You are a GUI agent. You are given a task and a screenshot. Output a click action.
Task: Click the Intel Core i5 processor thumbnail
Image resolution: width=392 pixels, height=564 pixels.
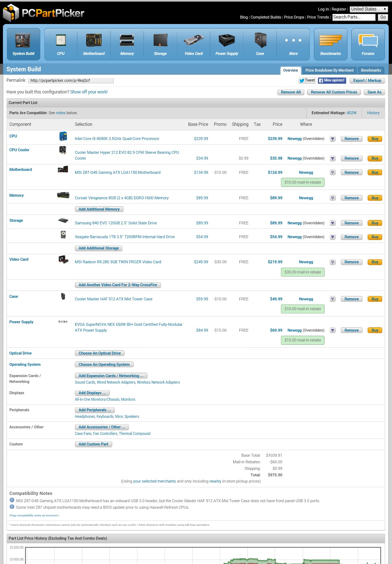point(63,136)
